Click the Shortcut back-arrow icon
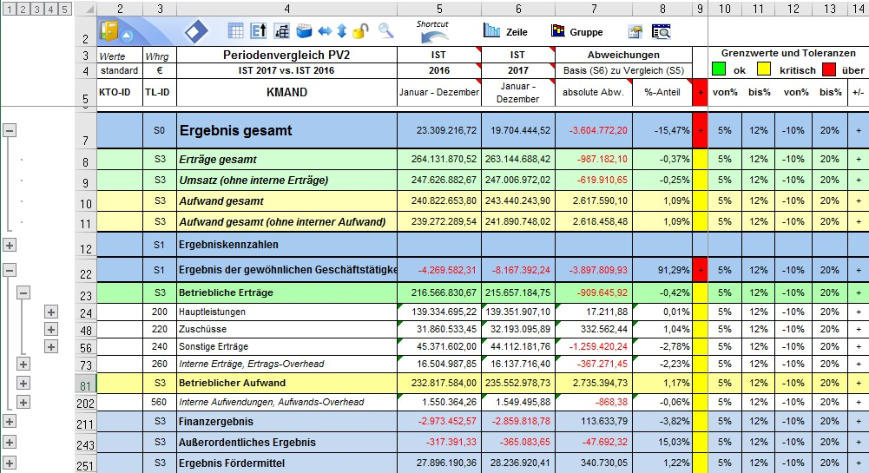 433,37
